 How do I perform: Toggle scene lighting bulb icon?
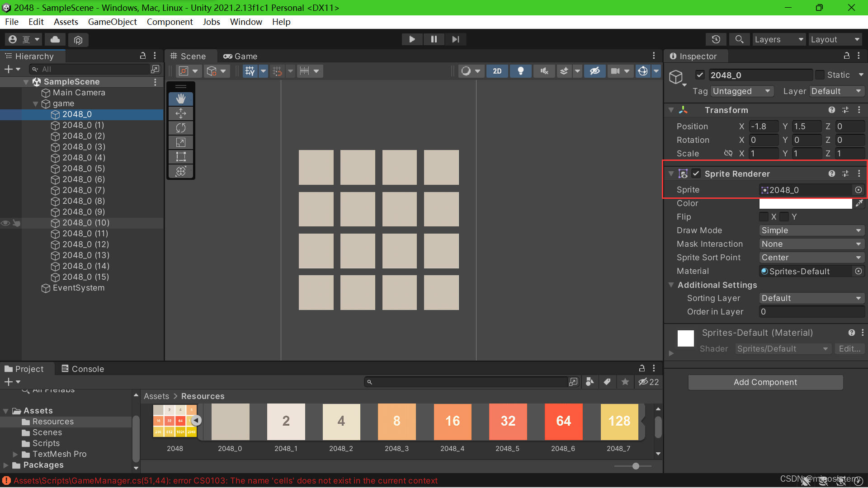click(520, 71)
